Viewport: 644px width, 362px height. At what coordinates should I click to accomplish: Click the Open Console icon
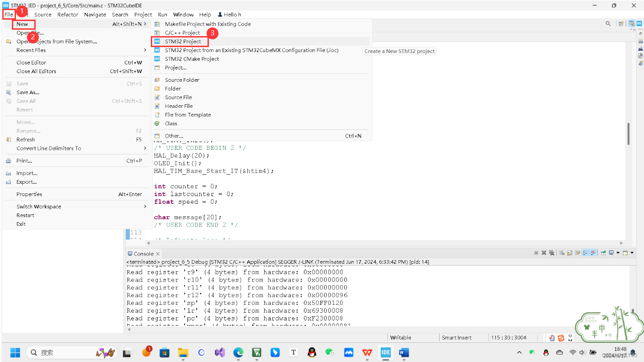[x=625, y=253]
